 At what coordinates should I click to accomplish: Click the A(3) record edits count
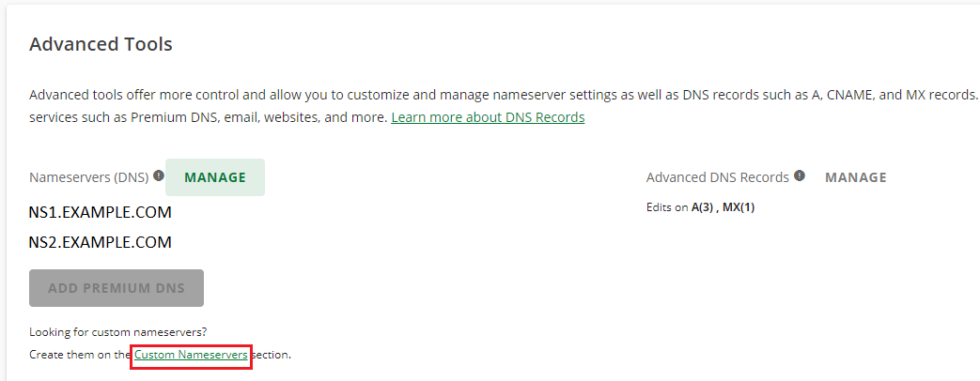click(701, 207)
